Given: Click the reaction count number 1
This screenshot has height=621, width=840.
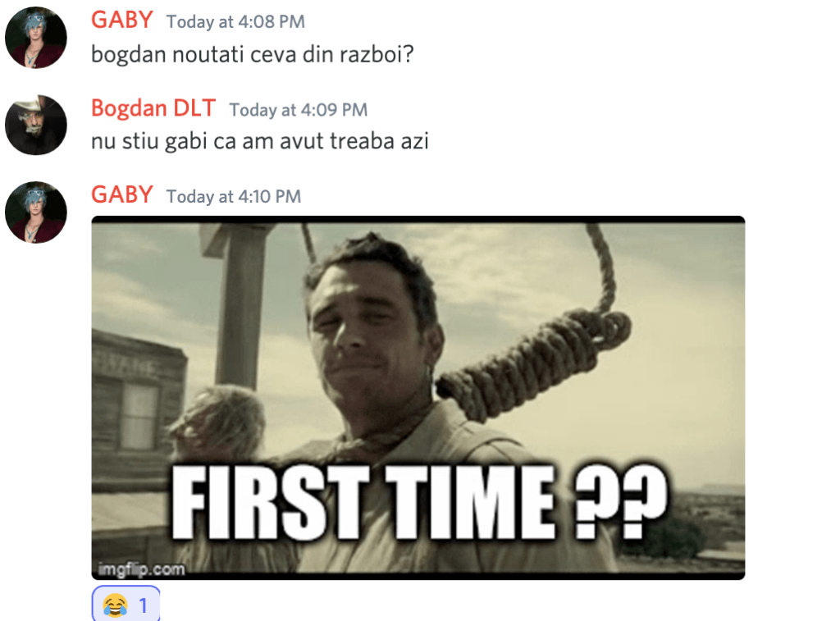Looking at the screenshot, I should point(143,605).
